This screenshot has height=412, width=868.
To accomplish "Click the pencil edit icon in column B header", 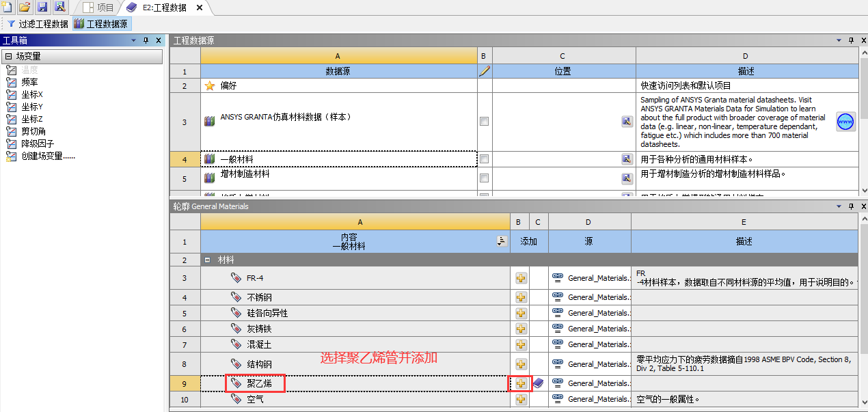I will click(x=483, y=70).
